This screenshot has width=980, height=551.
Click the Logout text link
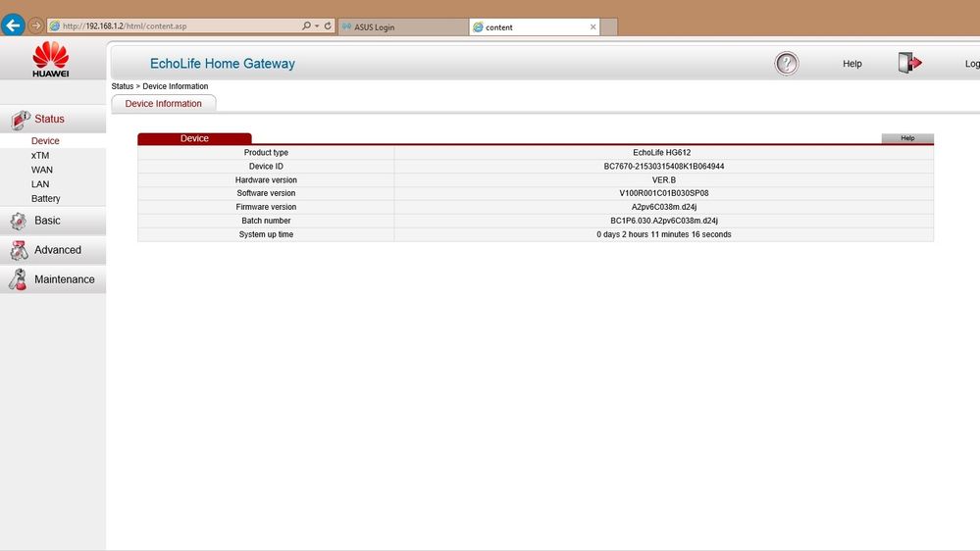click(972, 64)
